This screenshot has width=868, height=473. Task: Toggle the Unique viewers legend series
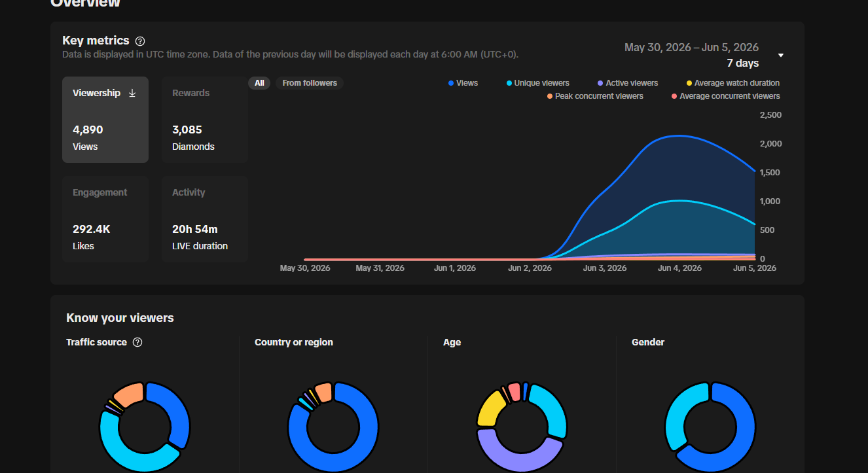537,83
